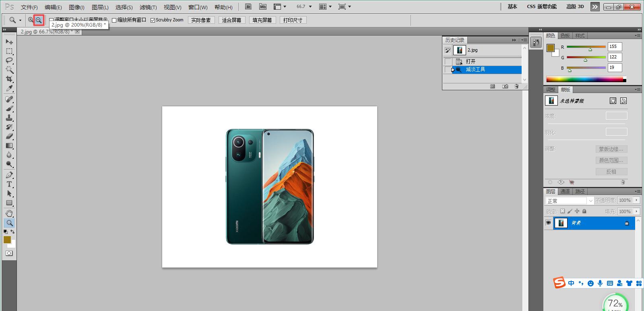Select the History Brush tool
Screen dimensions: 644x311
(x=9, y=127)
